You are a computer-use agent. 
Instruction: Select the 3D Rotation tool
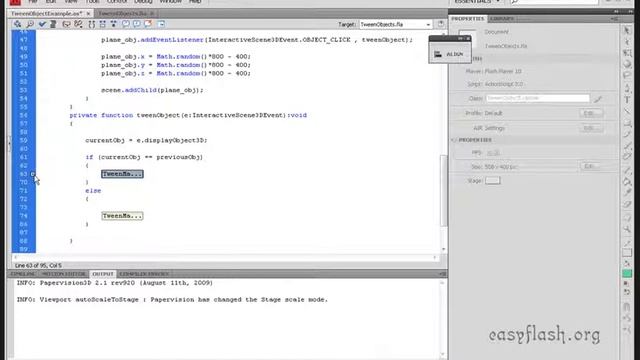coord(627,64)
